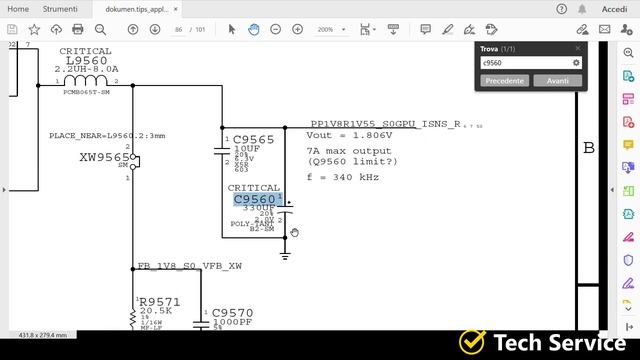Share the document with others icon
Image resolution: width=640 pixels, height=360 pixels.
click(x=626, y=29)
